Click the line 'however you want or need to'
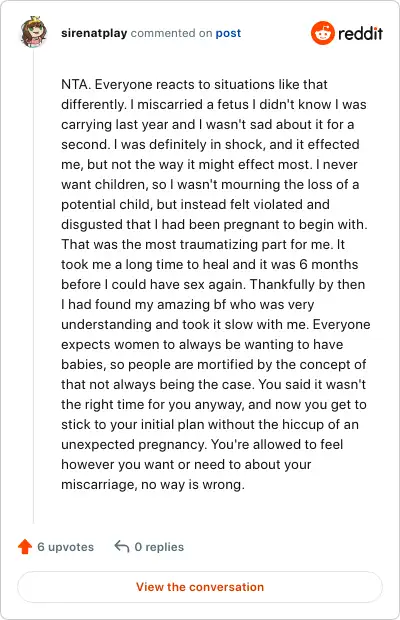 point(186,464)
